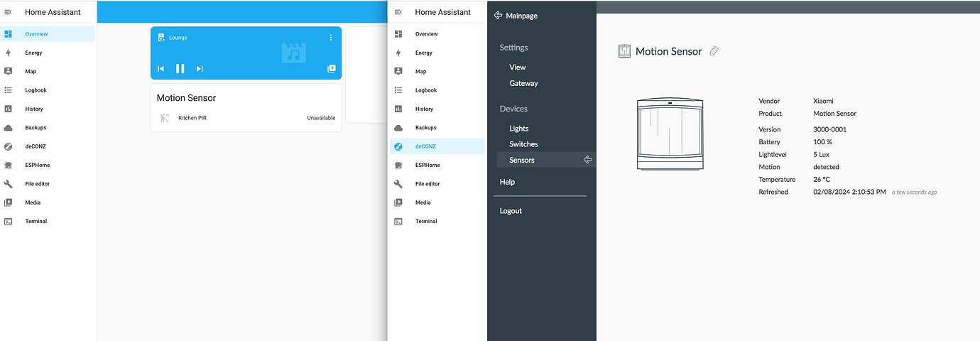The image size is (980, 341).
Task: Click Energy bolt icon in right sidebar
Action: 398,53
